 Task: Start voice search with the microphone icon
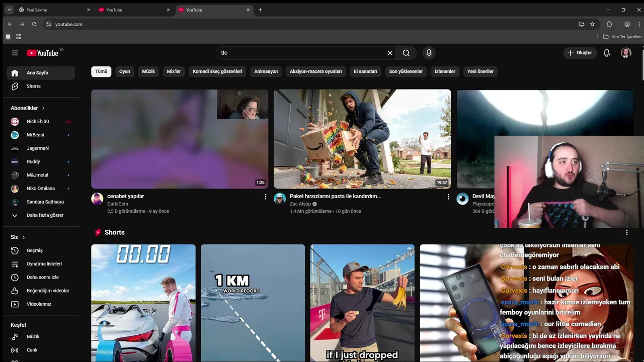pos(429,53)
